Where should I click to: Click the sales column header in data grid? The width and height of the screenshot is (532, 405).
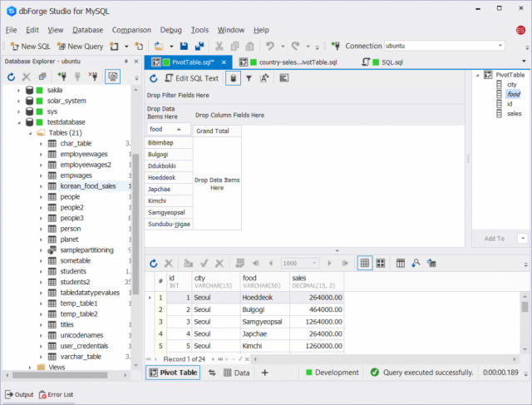pos(317,282)
